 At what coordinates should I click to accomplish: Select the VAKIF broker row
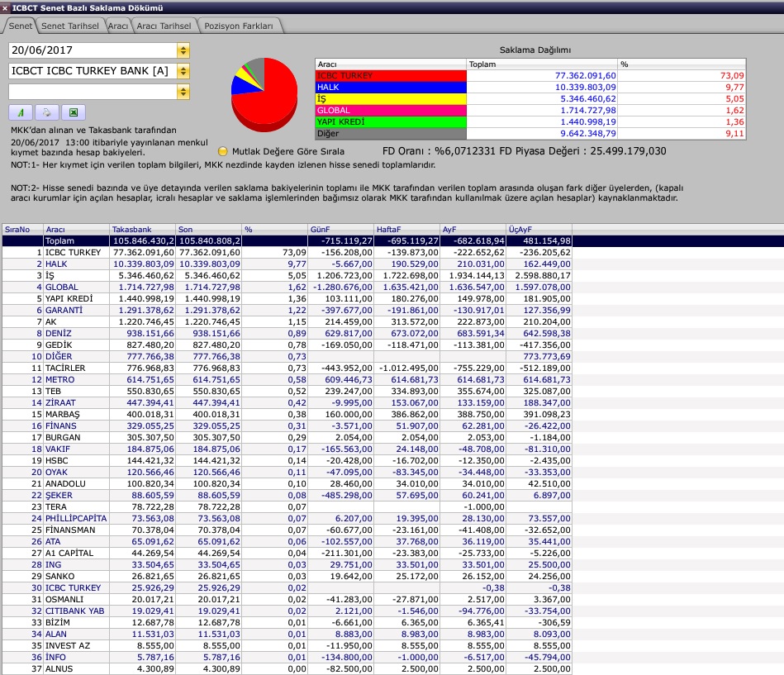[x=287, y=449]
